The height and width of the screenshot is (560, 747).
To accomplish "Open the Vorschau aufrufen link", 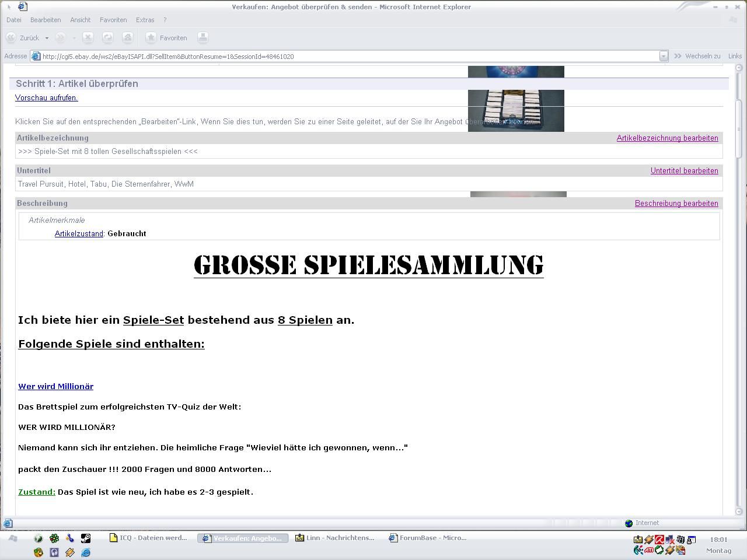I will tap(47, 98).
